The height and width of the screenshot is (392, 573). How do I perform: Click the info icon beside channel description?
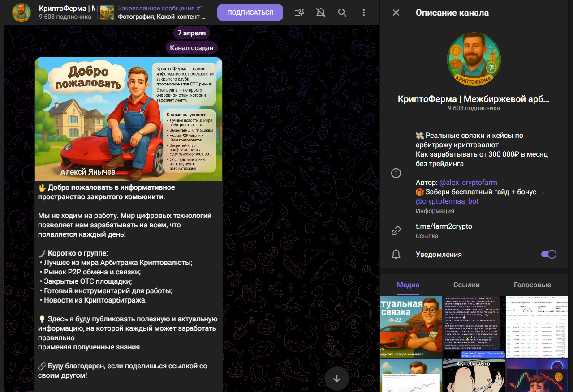(x=396, y=173)
